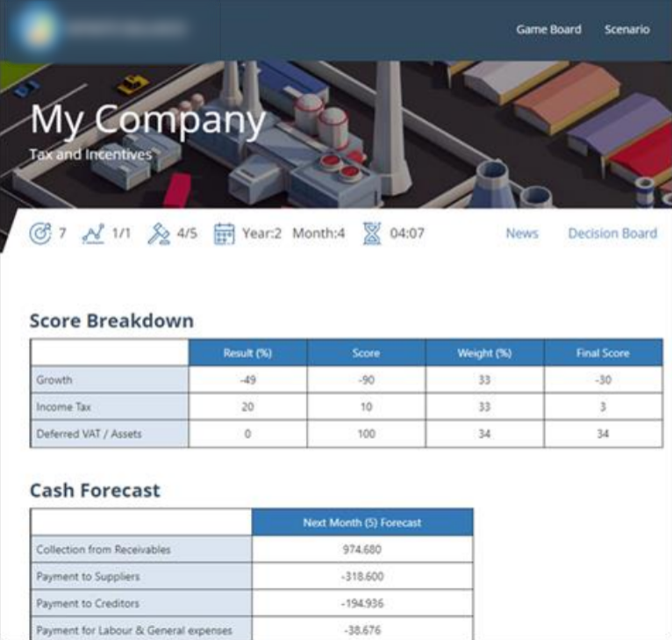
Task: Click the receivables value 974.680
Action: click(362, 550)
